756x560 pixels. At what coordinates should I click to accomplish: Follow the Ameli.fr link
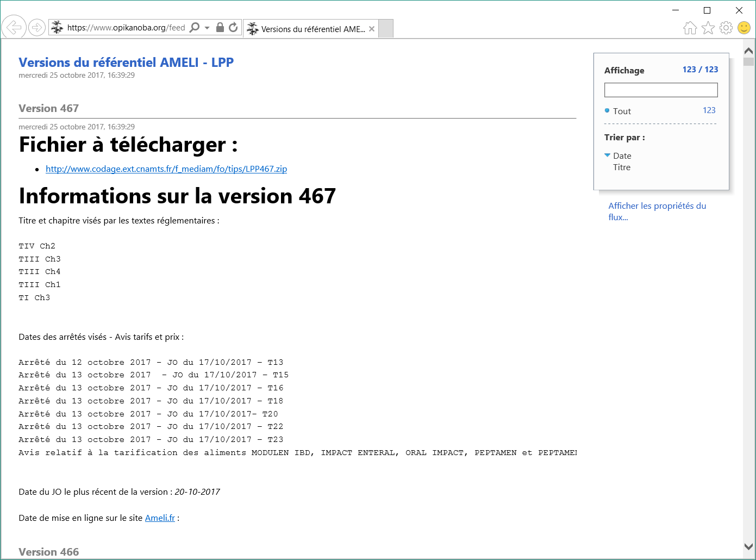coord(160,518)
